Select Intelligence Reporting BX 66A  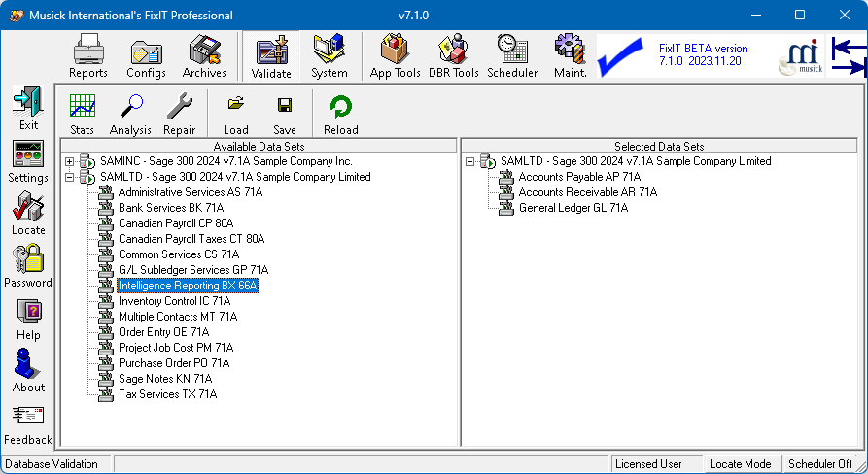[188, 286]
